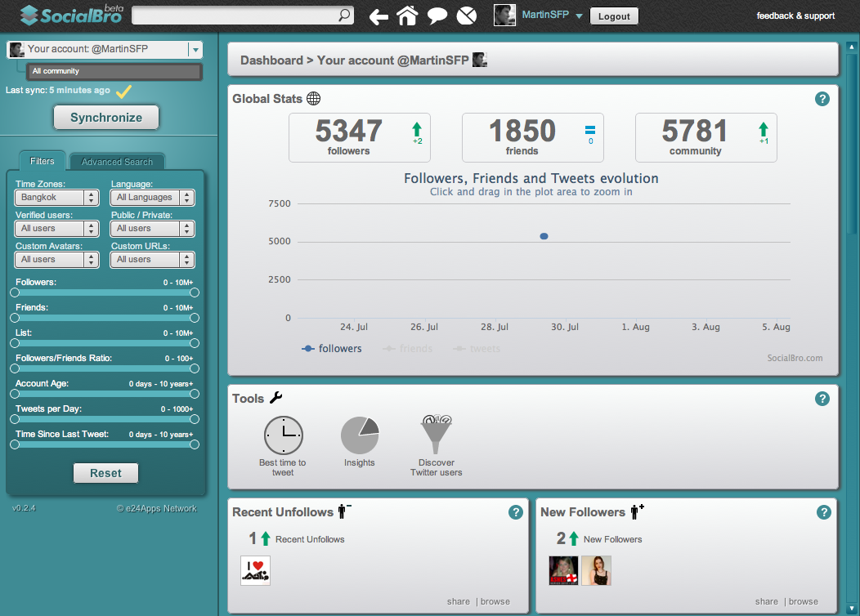Toggle tweets series in chart legend
Viewport: 860px width, 616px height.
click(476, 349)
